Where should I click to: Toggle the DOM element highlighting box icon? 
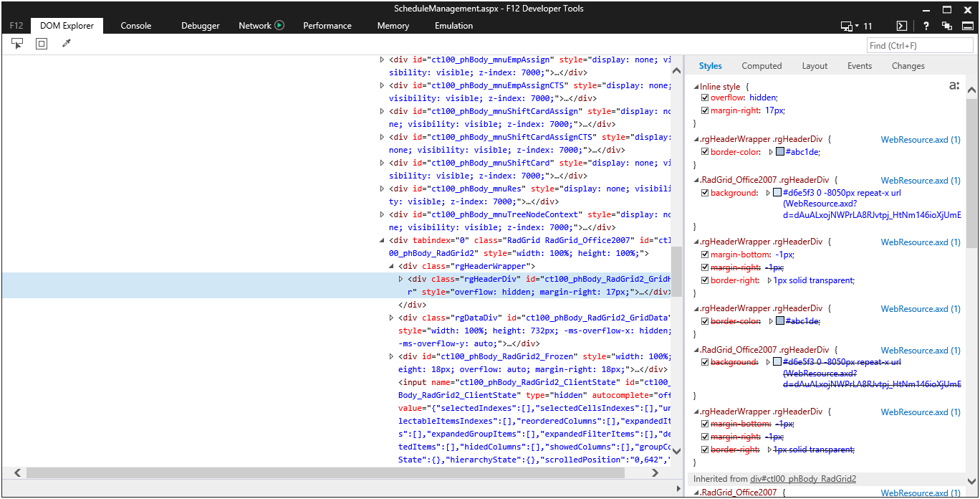(x=42, y=44)
